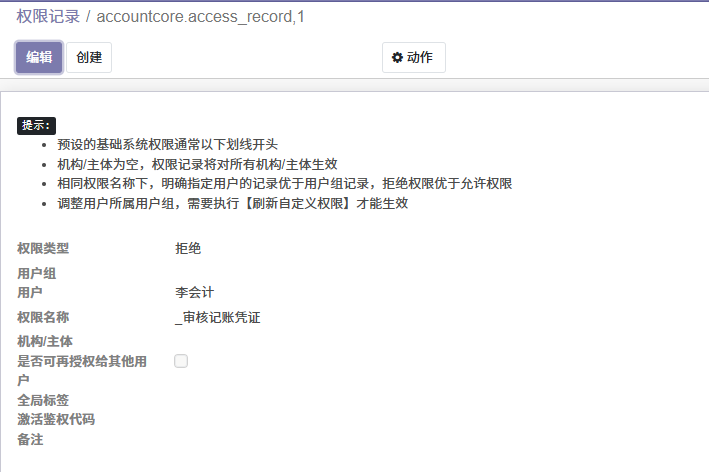Viewport: 709px width, 472px height.
Task: Go back via 权限记录 breadcrumb link
Action: (48, 16)
